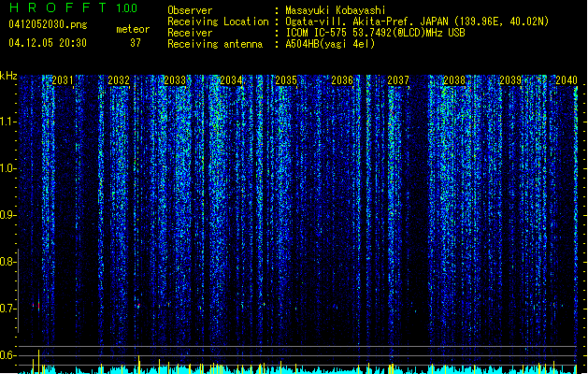Click time marker 2032
588x374 pixels.
coord(119,80)
